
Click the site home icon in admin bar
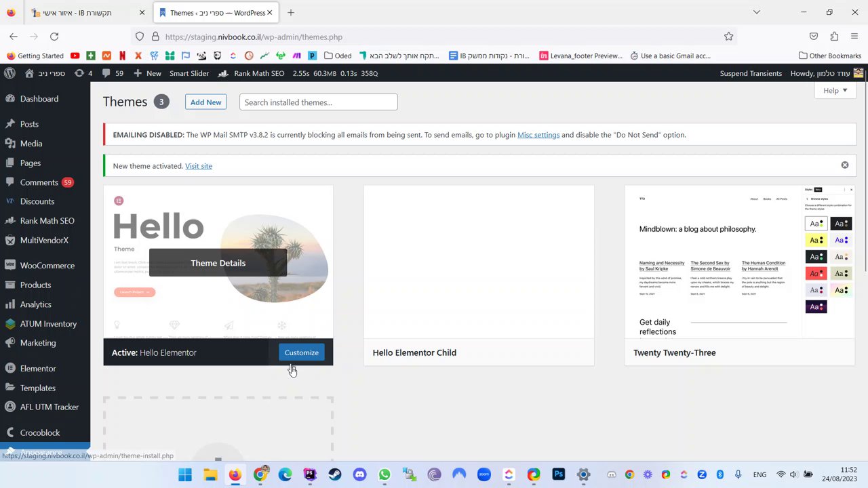coord(29,73)
